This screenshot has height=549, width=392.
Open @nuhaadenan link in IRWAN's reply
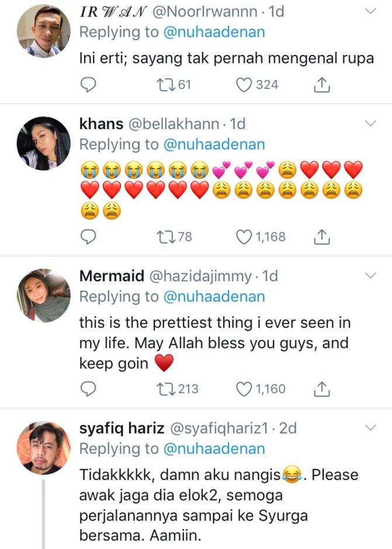[x=214, y=32]
